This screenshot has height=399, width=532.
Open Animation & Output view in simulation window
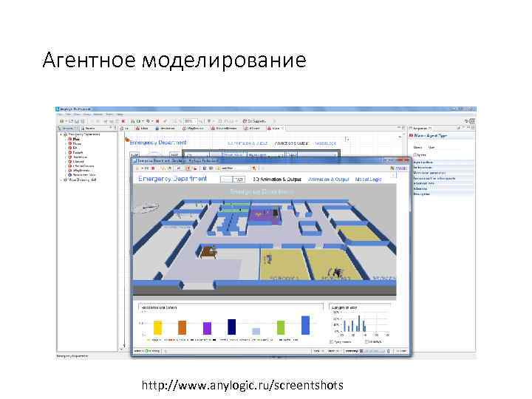coord(328,179)
